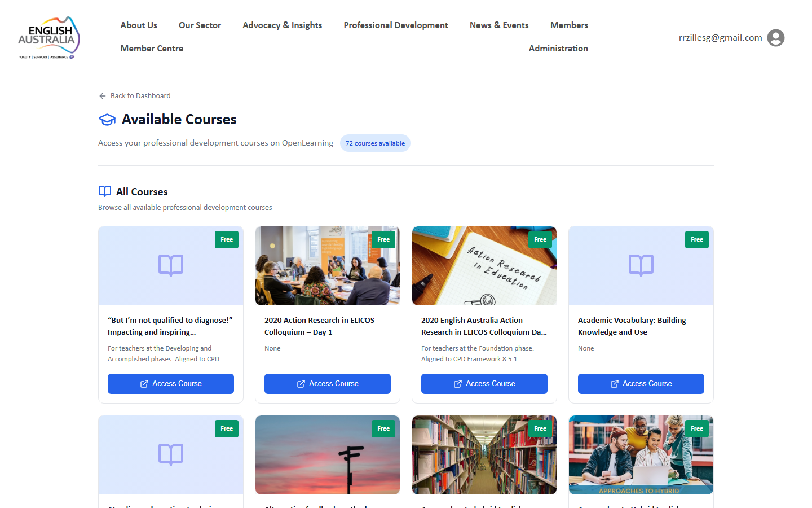Click the Free badge on the 'But I'm not qualified' card
812x508 pixels.
pyautogui.click(x=227, y=240)
